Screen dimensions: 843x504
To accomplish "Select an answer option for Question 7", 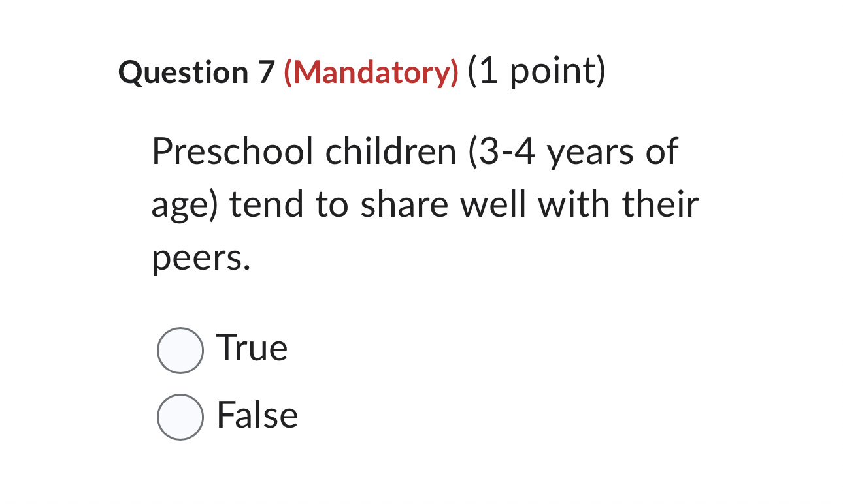I will click(180, 351).
